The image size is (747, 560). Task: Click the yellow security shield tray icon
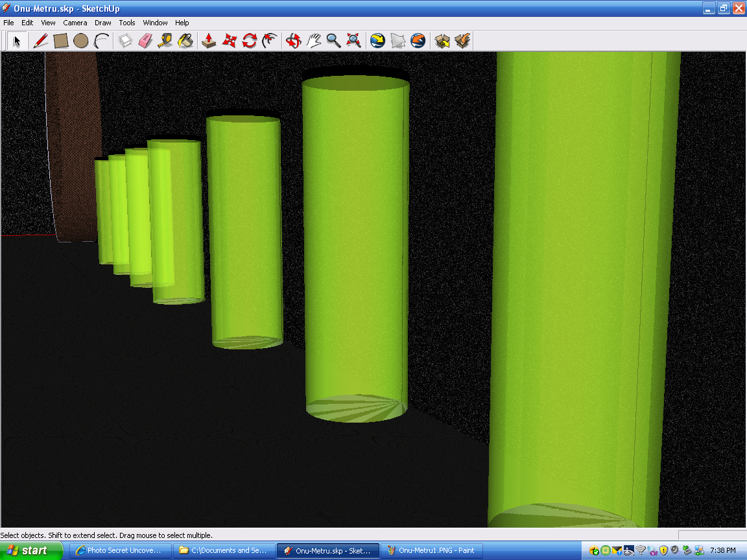point(663,550)
